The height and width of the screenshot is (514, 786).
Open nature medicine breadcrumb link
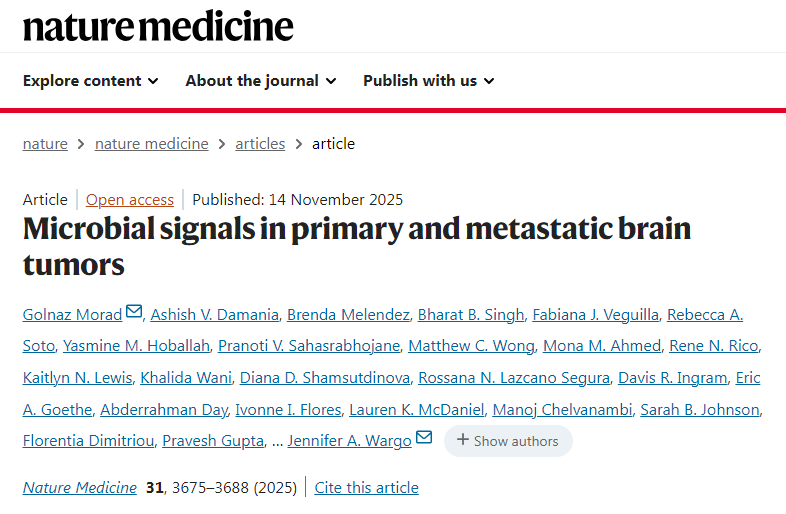[152, 143]
